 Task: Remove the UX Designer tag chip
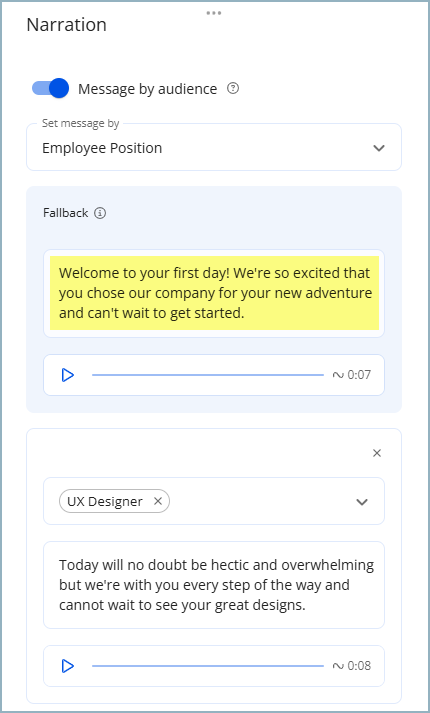tap(158, 501)
